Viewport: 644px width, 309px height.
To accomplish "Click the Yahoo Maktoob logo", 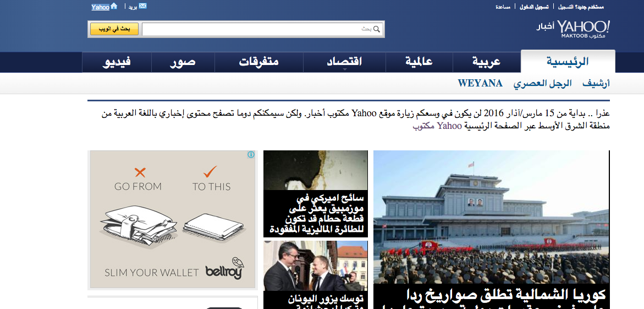I will pos(574,29).
